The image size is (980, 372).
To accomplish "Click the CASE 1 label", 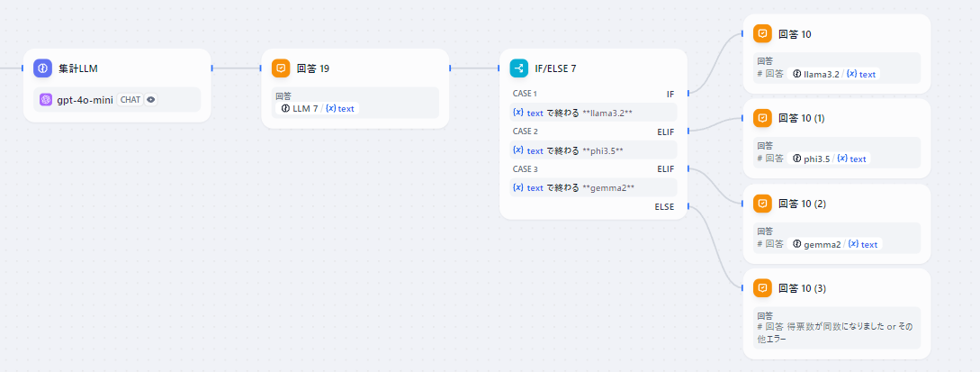I will pyautogui.click(x=525, y=94).
